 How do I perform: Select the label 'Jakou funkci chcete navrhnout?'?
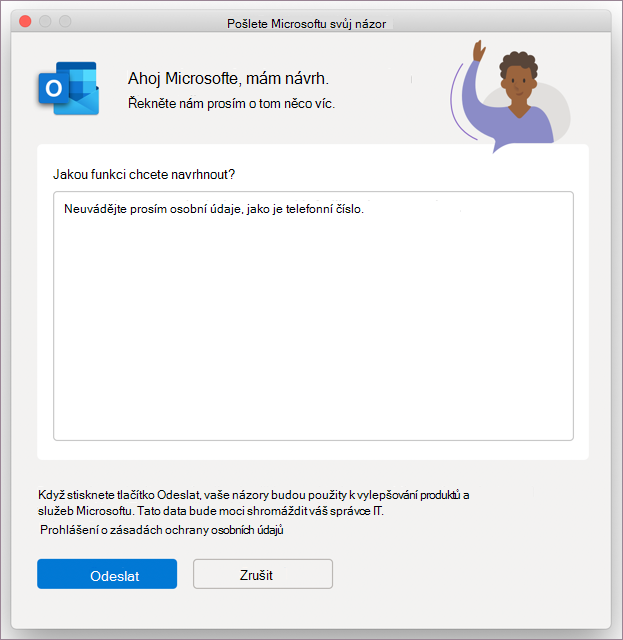[144, 175]
